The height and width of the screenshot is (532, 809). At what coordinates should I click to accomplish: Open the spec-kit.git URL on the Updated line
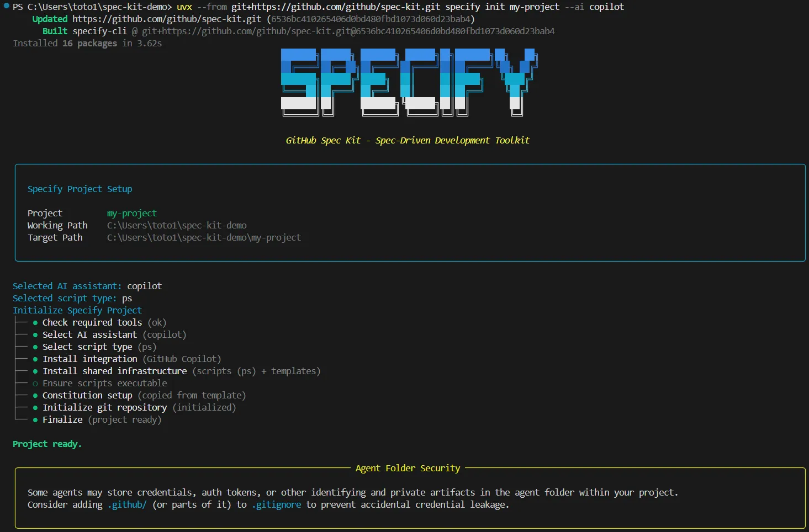click(167, 19)
